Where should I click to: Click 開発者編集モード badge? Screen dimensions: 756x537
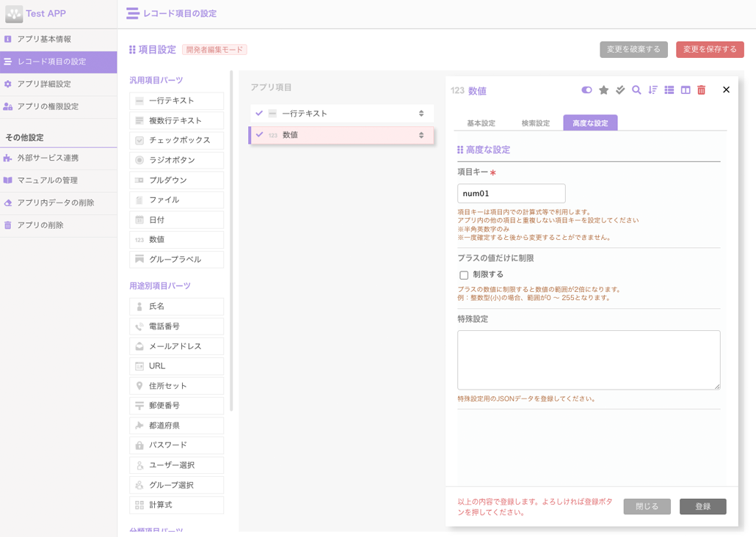coord(214,50)
